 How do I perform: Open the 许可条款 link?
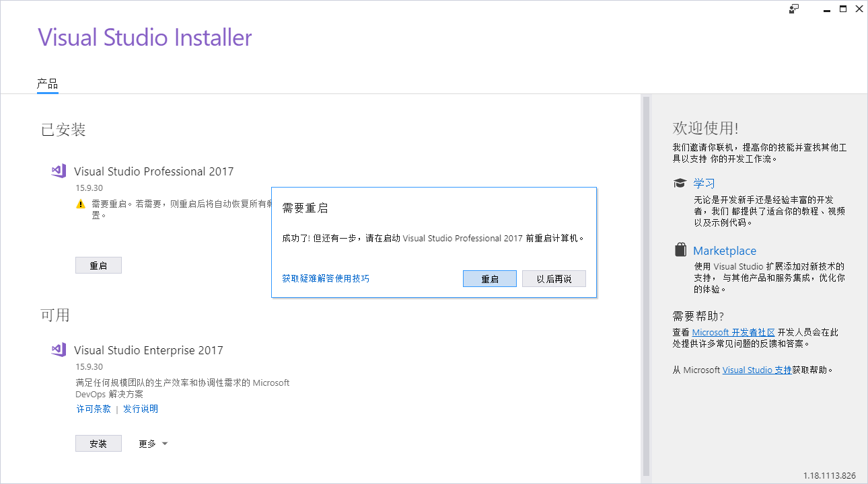(94, 409)
